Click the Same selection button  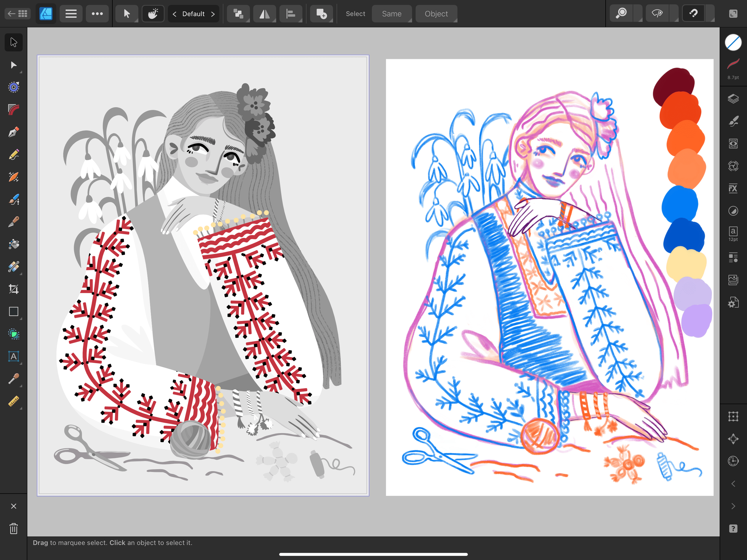click(x=392, y=13)
